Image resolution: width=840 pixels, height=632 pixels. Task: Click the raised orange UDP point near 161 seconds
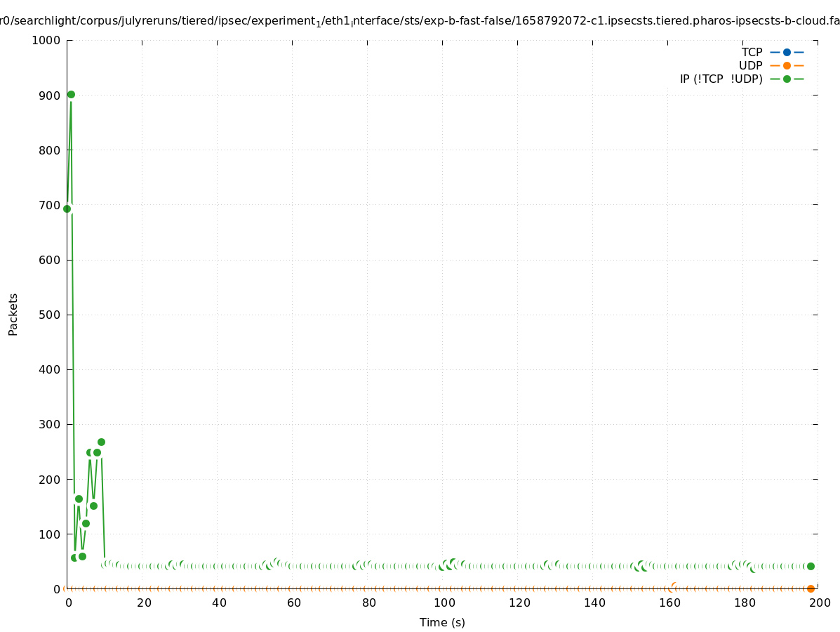coord(674,586)
